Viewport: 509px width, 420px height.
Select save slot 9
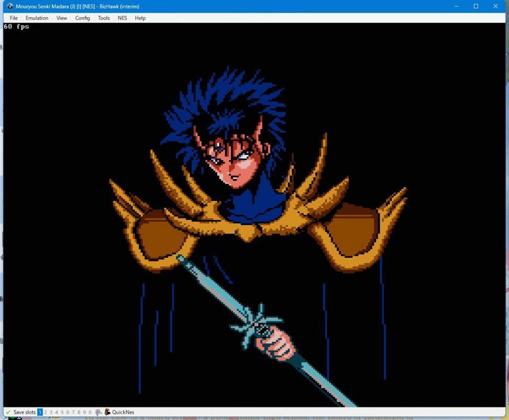coord(84,412)
